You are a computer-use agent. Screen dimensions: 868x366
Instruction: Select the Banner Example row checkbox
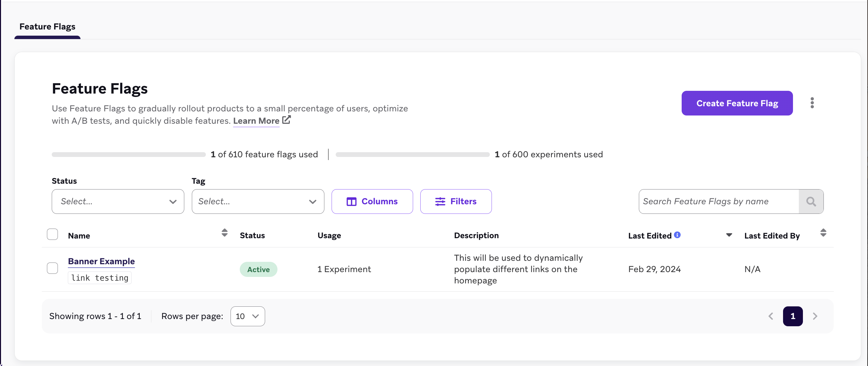coord(52,268)
